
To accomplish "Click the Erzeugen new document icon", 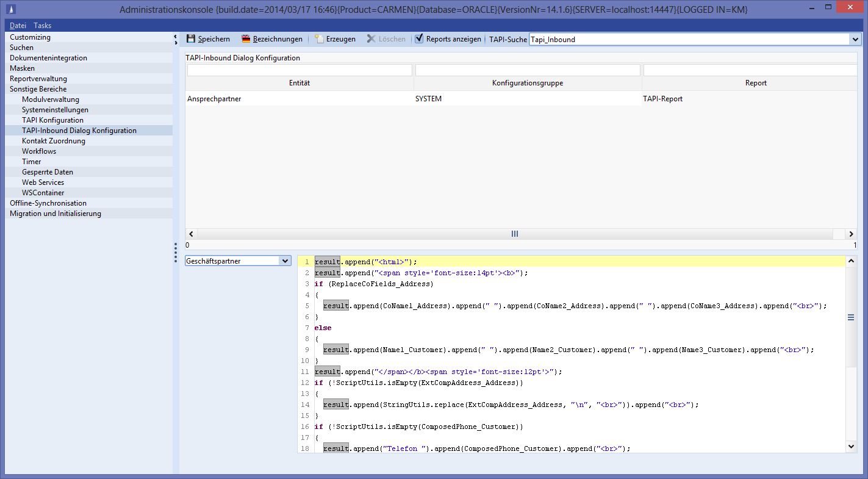I will (319, 39).
